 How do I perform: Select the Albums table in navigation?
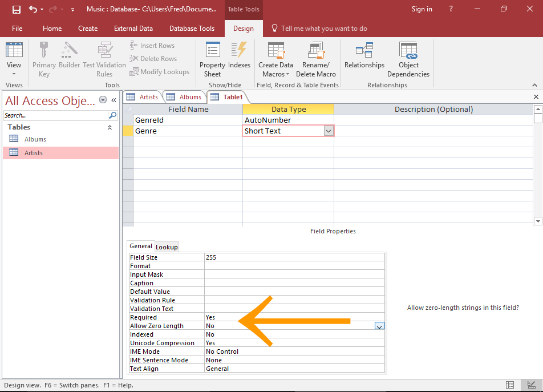pyautogui.click(x=60, y=139)
